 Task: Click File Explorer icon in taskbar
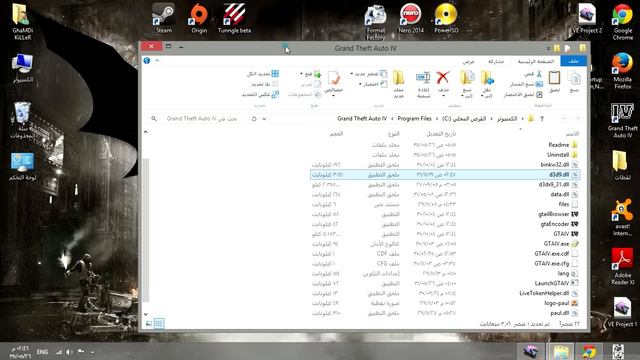click(561, 351)
